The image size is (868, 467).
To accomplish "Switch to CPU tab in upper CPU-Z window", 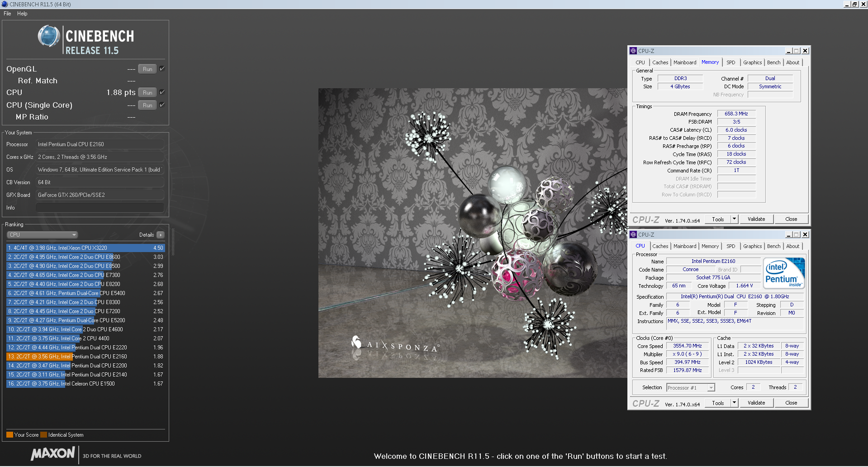I will (640, 62).
